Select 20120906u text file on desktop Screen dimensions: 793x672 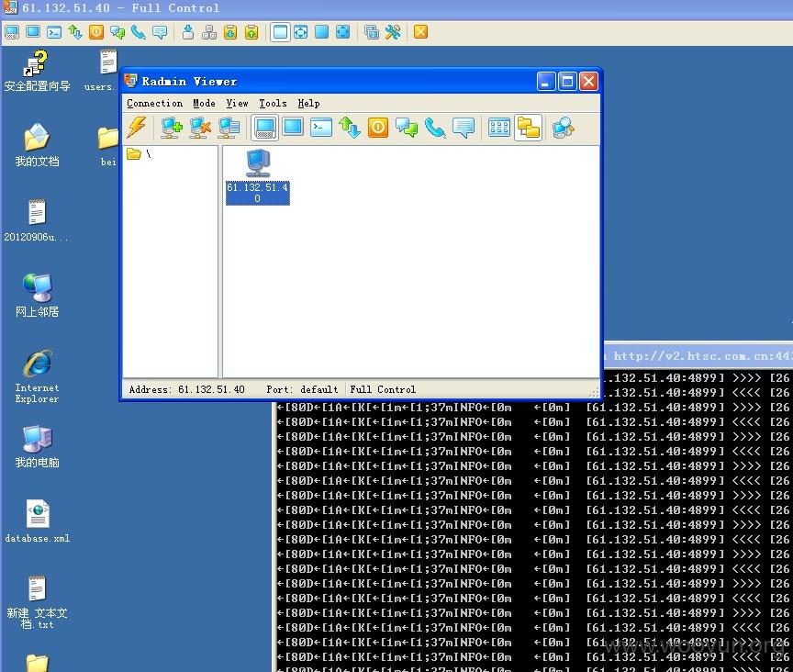pos(37,220)
